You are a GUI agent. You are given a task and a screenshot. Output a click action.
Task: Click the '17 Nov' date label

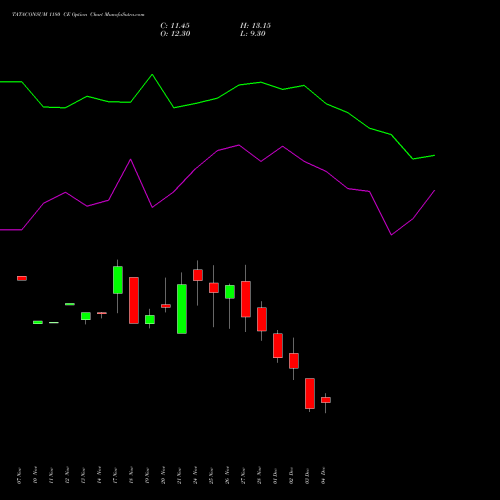(115, 476)
